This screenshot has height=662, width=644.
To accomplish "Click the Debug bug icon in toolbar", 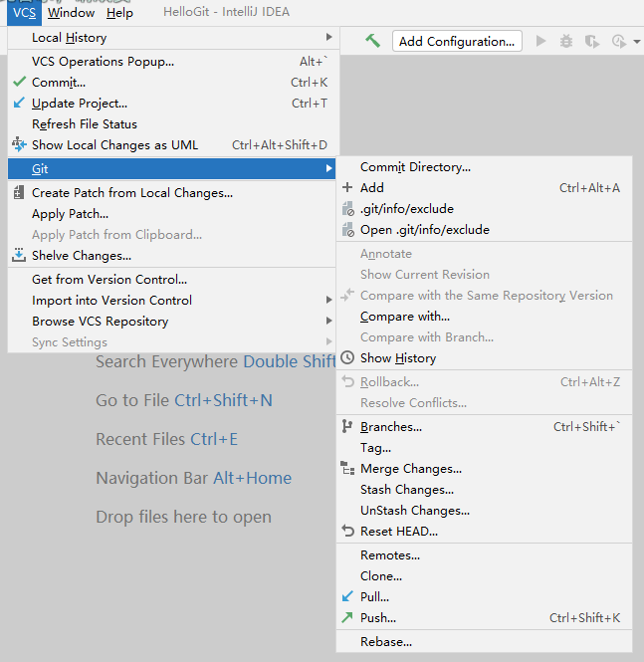I will 566,42.
